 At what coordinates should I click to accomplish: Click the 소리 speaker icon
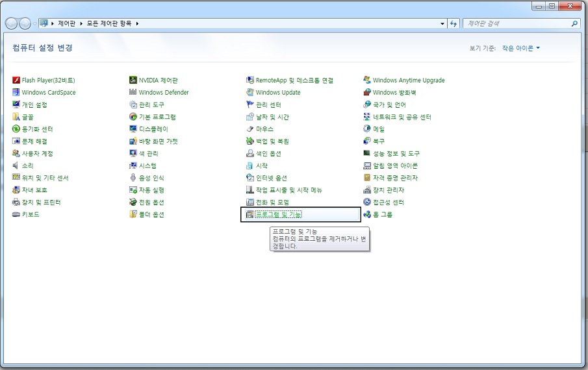pyautogui.click(x=16, y=166)
